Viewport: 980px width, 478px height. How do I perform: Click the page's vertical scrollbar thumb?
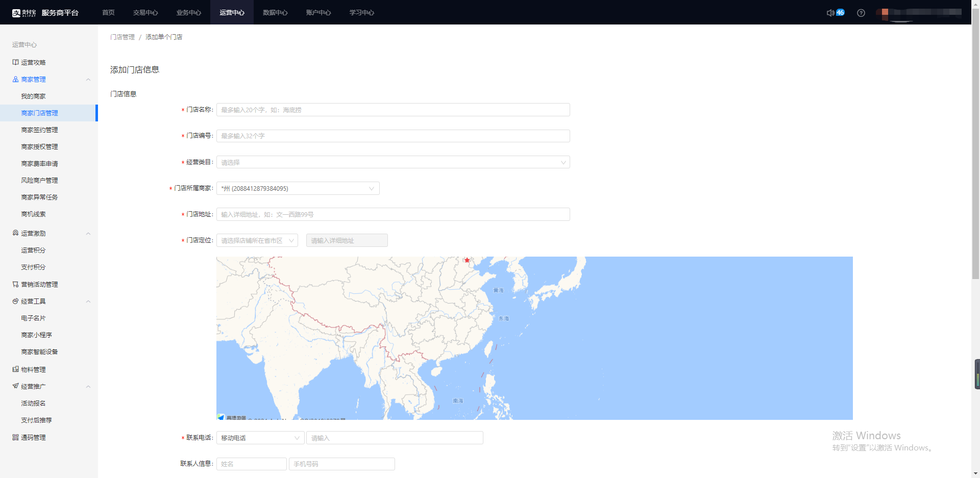tap(975, 143)
